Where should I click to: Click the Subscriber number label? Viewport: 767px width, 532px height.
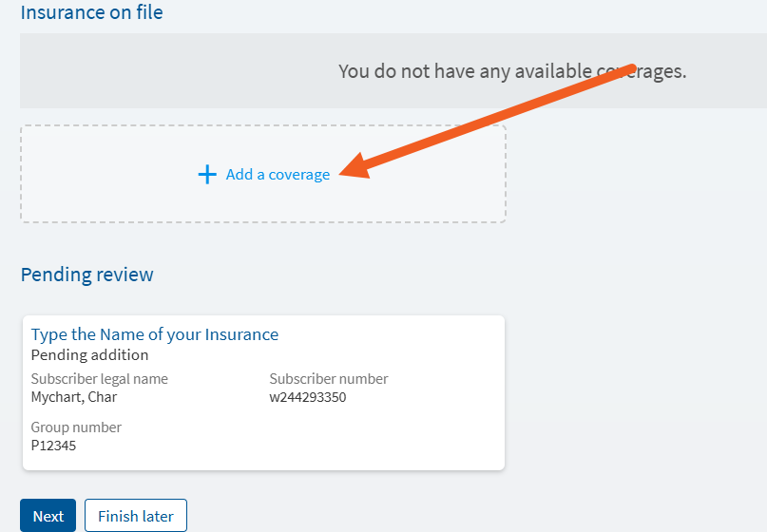coord(329,379)
